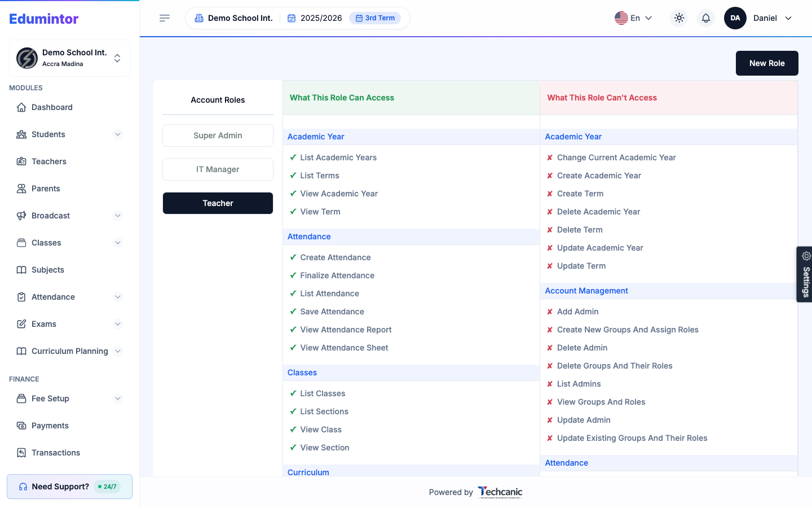Viewport: 812px width, 508px height.
Task: Click the Students group icon
Action: pyautogui.click(x=21, y=134)
